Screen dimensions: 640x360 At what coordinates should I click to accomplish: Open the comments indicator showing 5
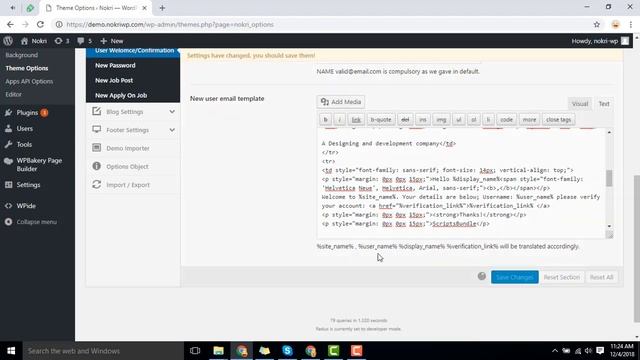click(84, 41)
